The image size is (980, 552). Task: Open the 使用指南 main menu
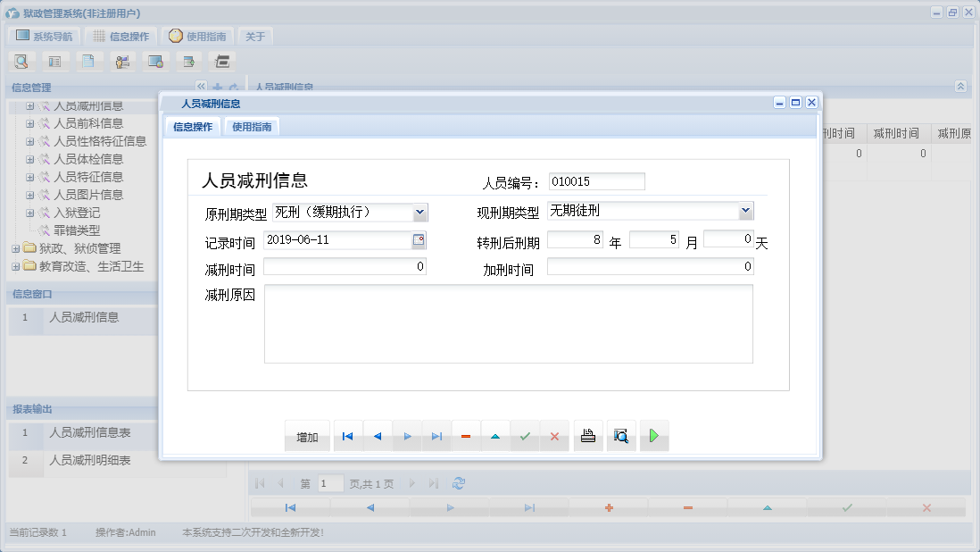[x=197, y=37]
